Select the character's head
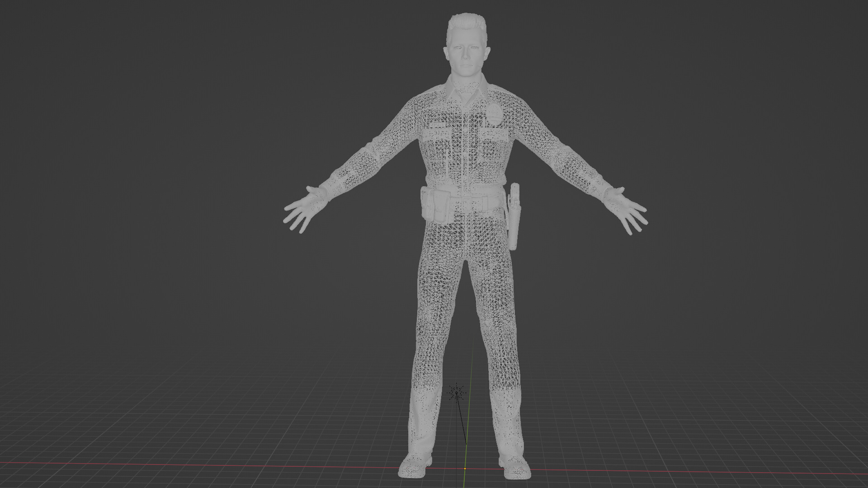This screenshot has height=488, width=868. pyautogui.click(x=466, y=45)
